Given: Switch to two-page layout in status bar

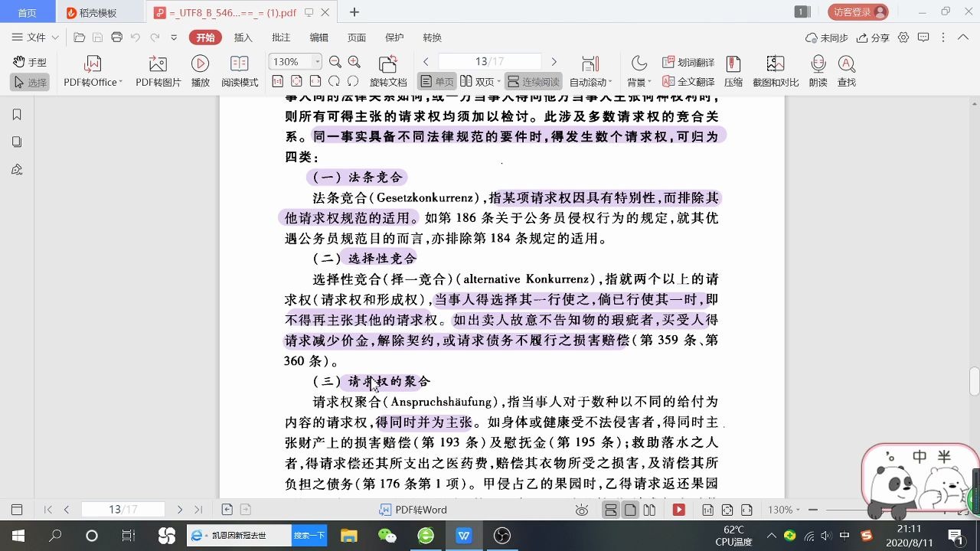Looking at the screenshot, I should click(649, 510).
